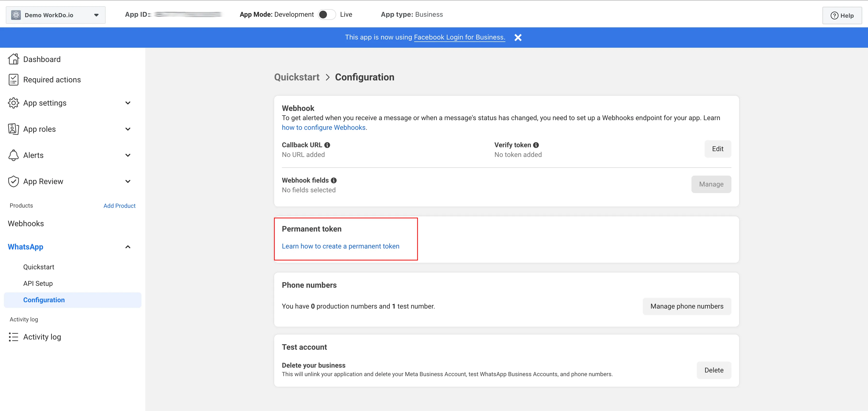The width and height of the screenshot is (868, 411).
Task: Click the 'Delete your business' label
Action: coord(314,365)
